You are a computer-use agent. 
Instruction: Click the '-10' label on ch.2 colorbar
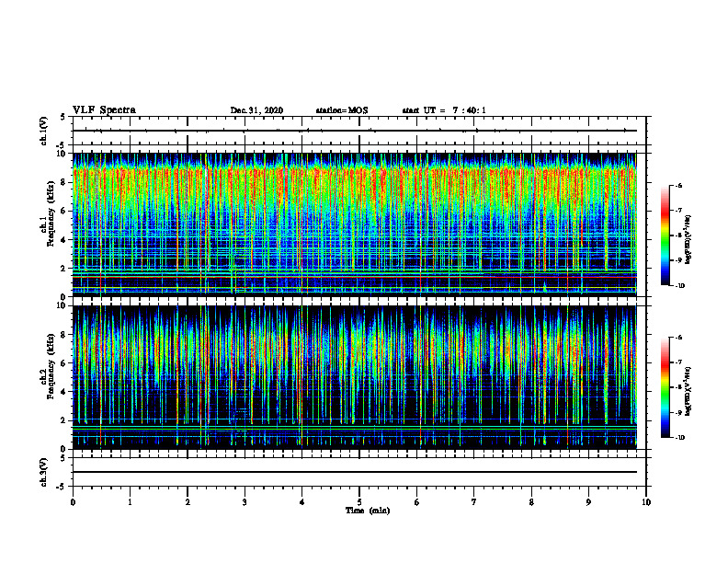679,438
